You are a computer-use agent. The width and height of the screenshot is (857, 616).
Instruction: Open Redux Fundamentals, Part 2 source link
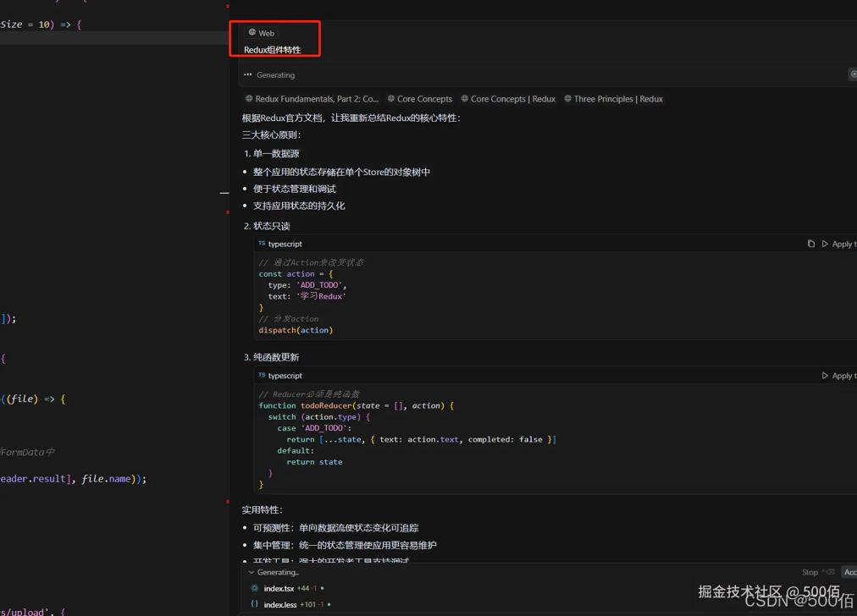click(x=312, y=99)
